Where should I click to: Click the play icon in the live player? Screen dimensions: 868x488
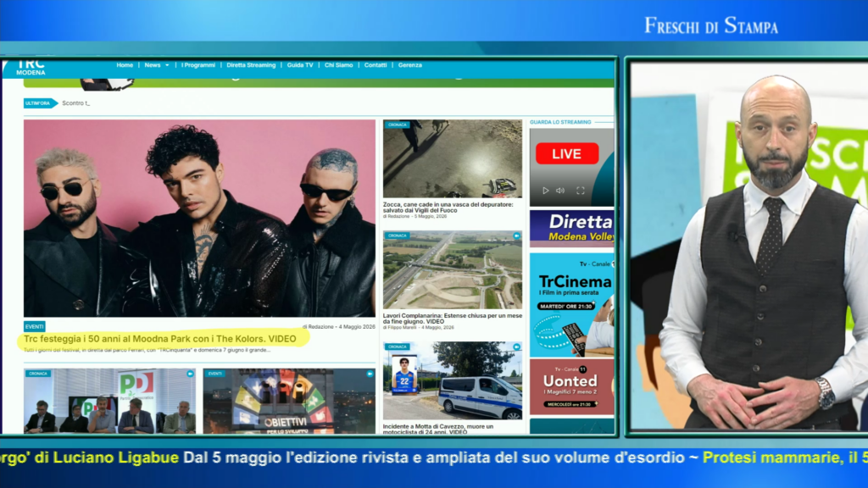545,191
